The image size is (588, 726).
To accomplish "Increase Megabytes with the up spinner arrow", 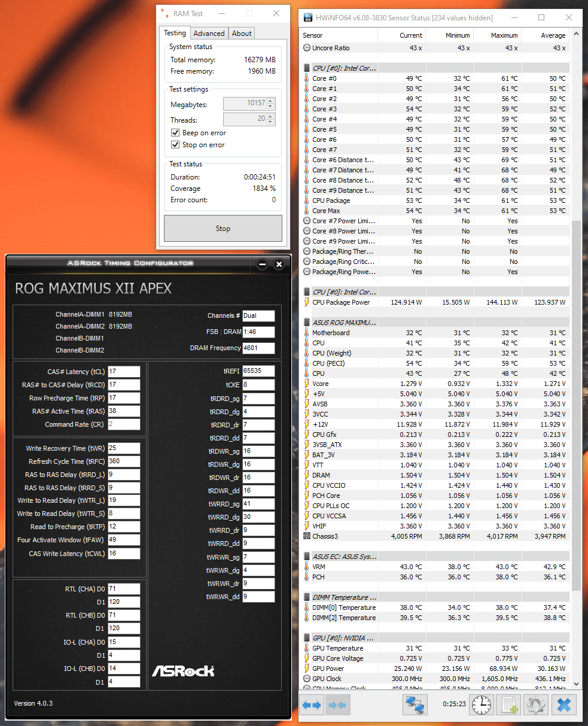I will tap(270, 101).
